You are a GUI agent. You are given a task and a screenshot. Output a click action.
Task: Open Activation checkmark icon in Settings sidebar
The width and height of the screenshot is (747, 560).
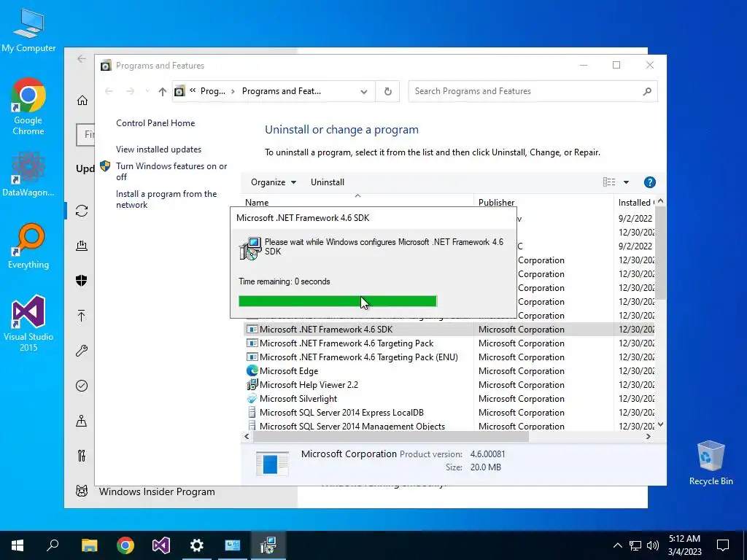pos(82,386)
